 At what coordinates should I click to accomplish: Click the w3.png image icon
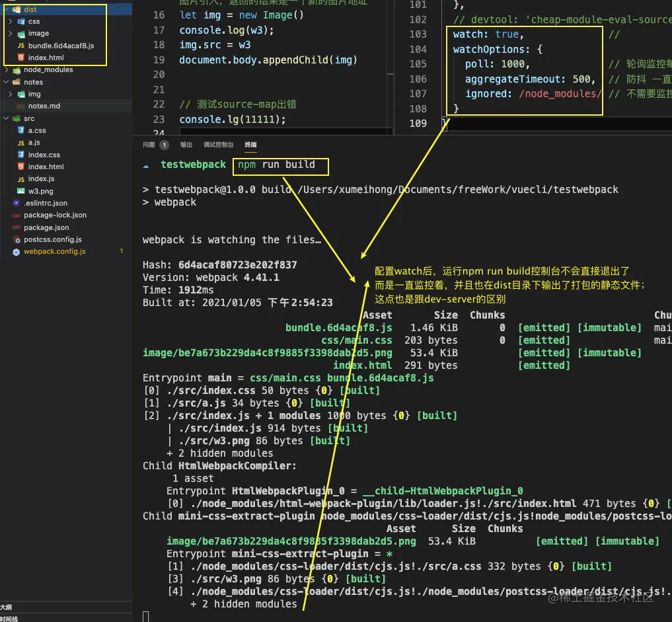tap(21, 191)
